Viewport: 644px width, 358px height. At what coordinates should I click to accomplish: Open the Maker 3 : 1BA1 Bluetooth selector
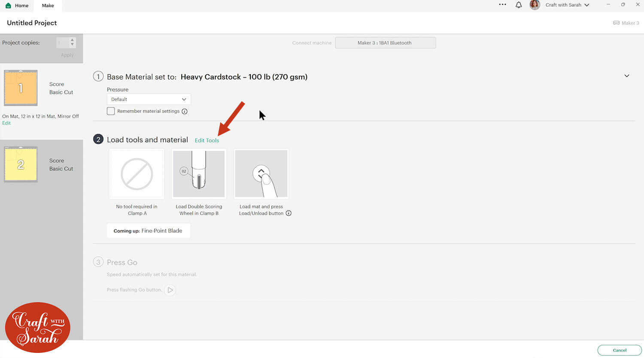(385, 43)
